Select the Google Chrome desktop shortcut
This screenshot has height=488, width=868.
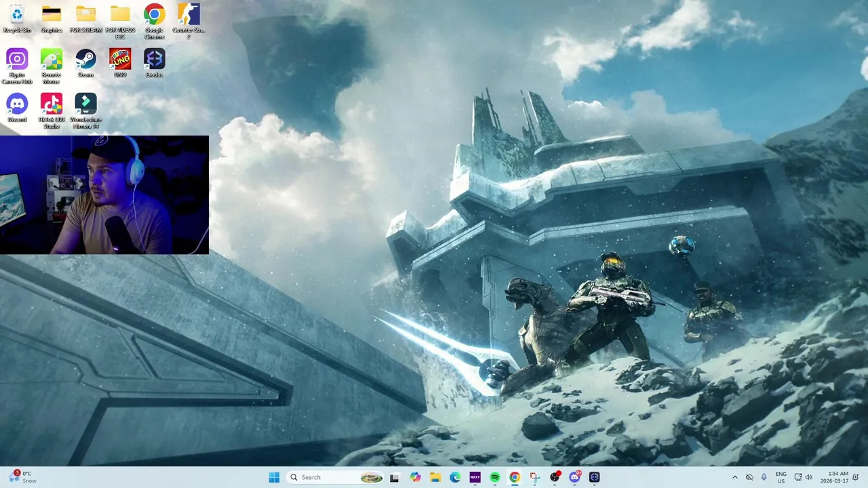(x=154, y=21)
